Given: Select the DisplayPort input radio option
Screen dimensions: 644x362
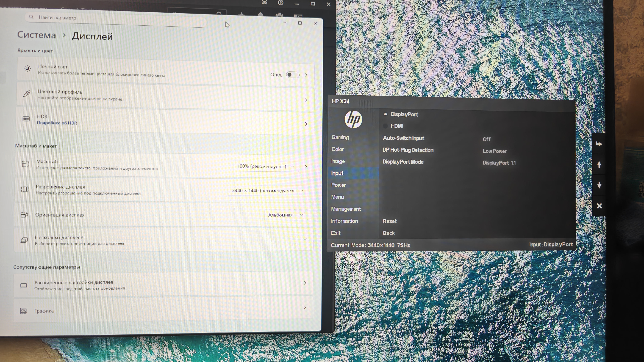Looking at the screenshot, I should [x=386, y=114].
